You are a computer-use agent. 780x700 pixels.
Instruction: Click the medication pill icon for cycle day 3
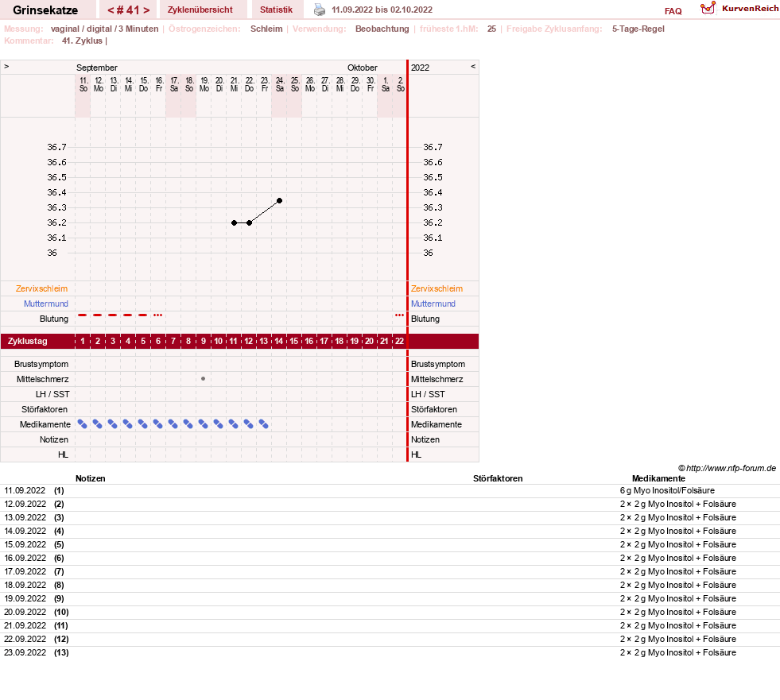point(113,424)
